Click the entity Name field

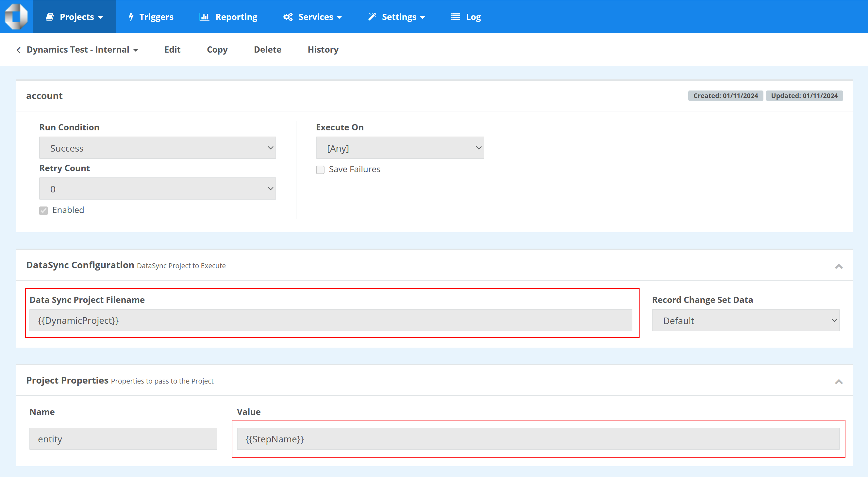coord(123,438)
